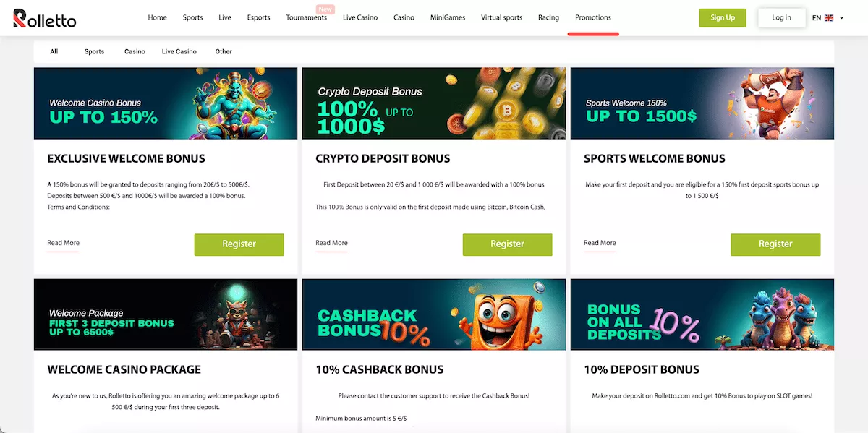
Task: Open the Tournaments menu item
Action: click(x=307, y=17)
